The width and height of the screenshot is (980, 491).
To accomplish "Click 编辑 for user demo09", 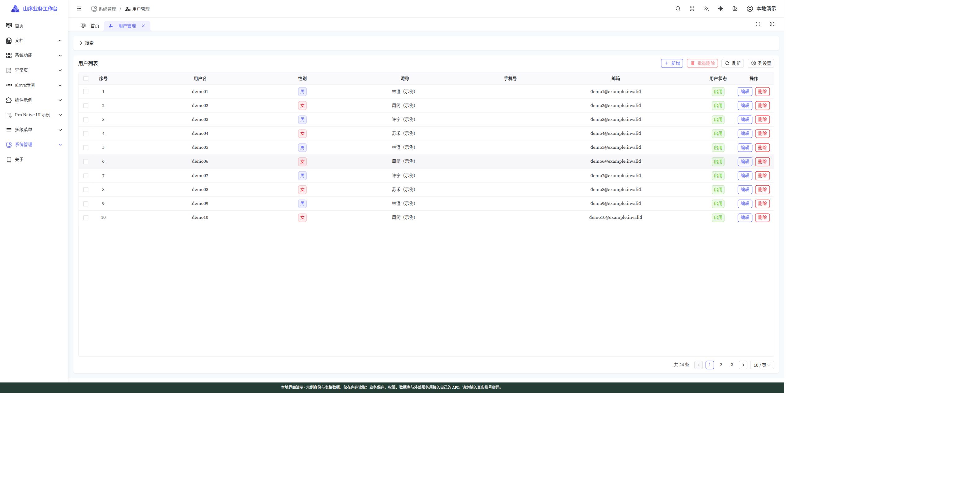I will pyautogui.click(x=745, y=204).
